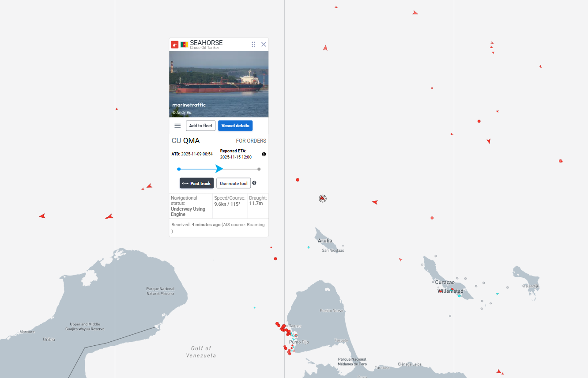Click info icon next to Reported ETA

click(264, 154)
